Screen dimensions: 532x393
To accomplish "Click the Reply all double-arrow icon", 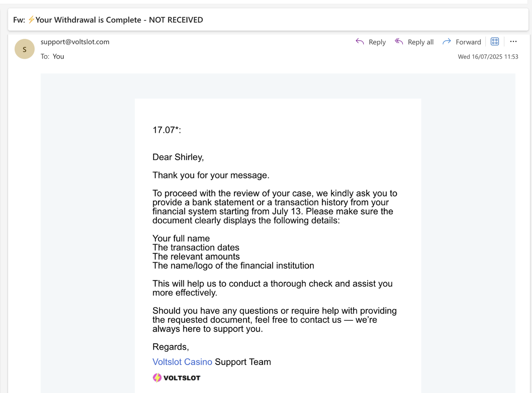I will (399, 42).
